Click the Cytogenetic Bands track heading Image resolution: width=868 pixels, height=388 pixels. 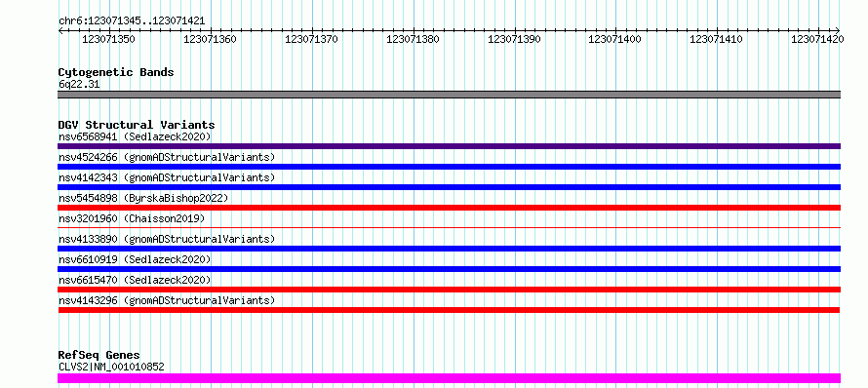click(116, 72)
